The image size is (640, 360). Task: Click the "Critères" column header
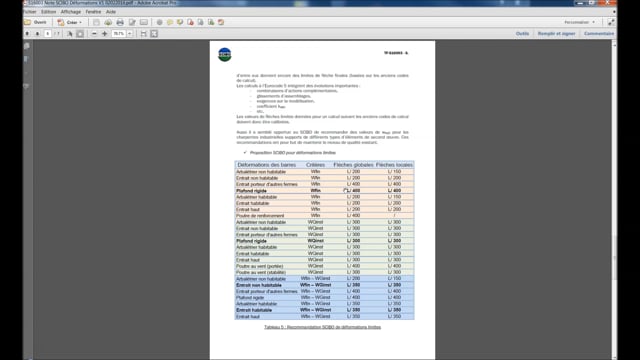click(x=316, y=165)
